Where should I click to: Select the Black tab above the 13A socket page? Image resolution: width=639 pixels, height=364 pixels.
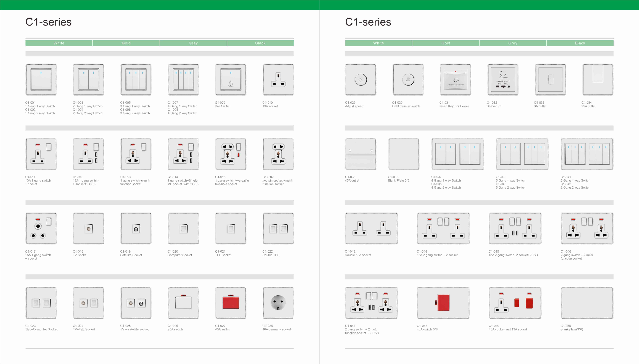click(x=260, y=43)
